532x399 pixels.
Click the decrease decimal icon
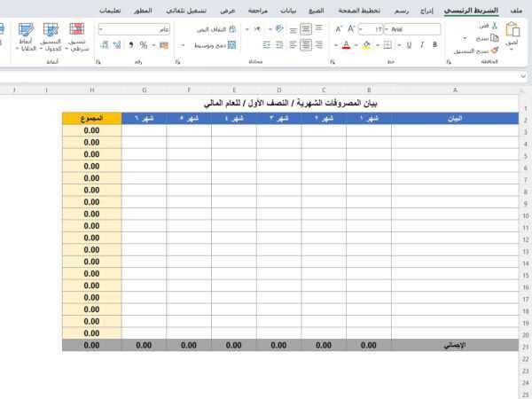105,45
